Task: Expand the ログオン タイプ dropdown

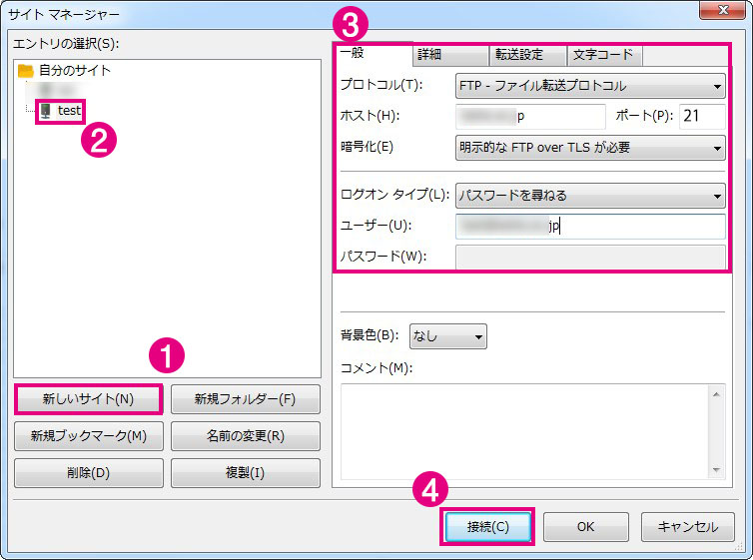Action: (590, 196)
